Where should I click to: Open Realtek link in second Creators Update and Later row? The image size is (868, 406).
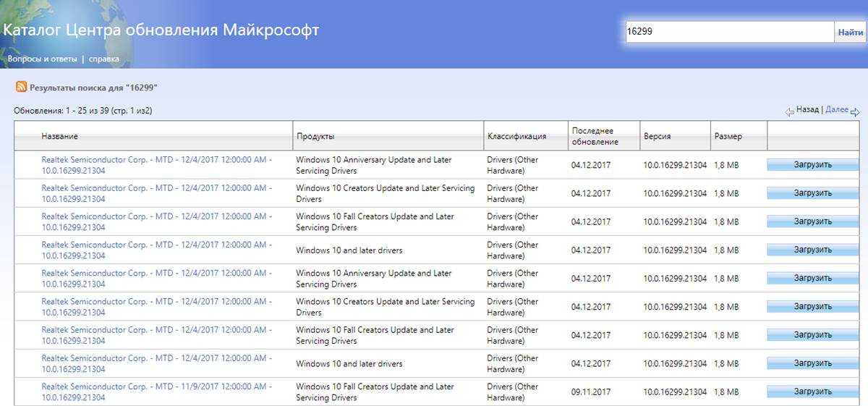[x=157, y=307]
